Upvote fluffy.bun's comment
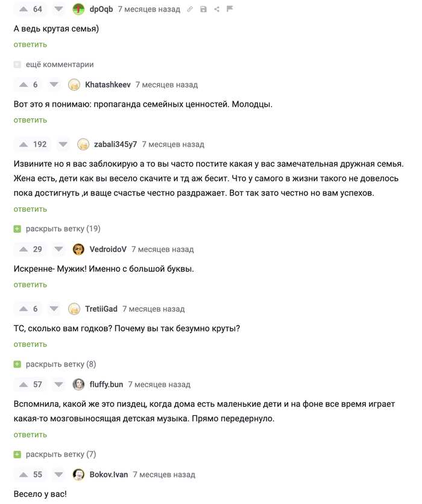 click(x=24, y=384)
